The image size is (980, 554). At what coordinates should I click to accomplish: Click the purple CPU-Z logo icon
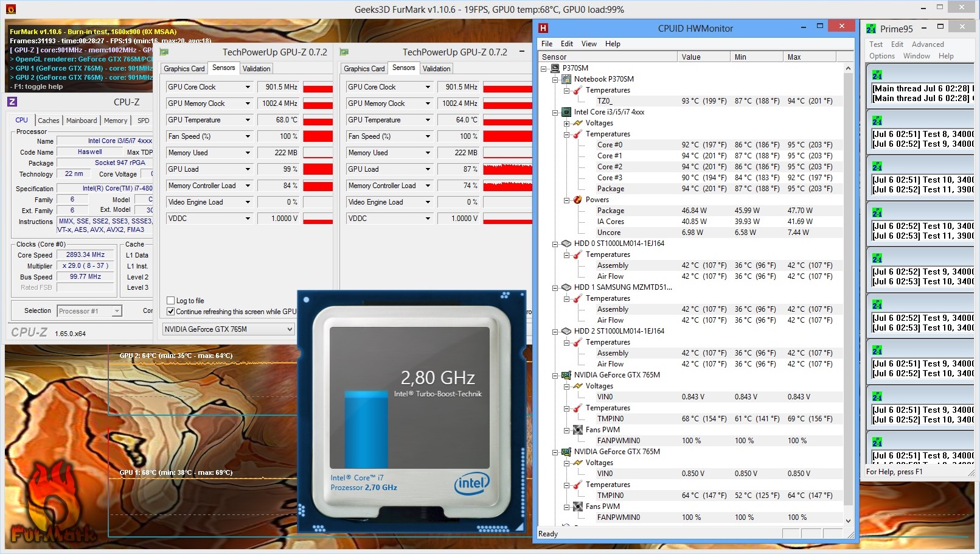pyautogui.click(x=12, y=102)
